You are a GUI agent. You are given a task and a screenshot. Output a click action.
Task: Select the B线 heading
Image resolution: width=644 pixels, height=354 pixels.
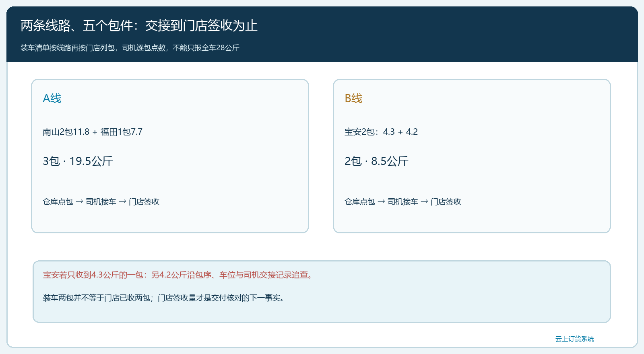point(353,98)
